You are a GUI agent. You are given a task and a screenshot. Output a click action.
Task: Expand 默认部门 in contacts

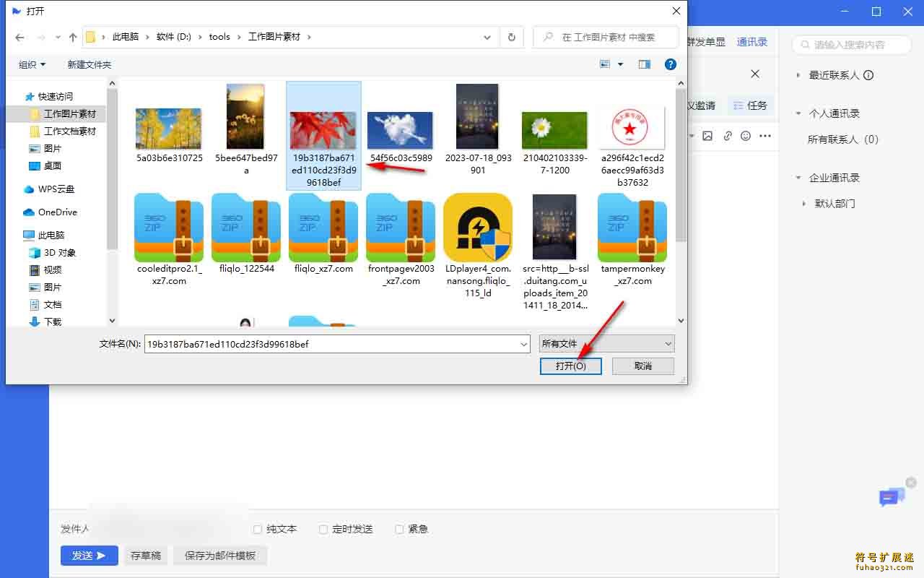[804, 204]
